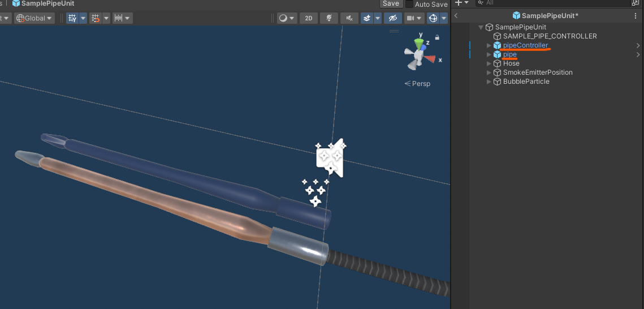The width and height of the screenshot is (644, 309).
Task: Toggle scene effects layers icon
Action: (x=367, y=18)
